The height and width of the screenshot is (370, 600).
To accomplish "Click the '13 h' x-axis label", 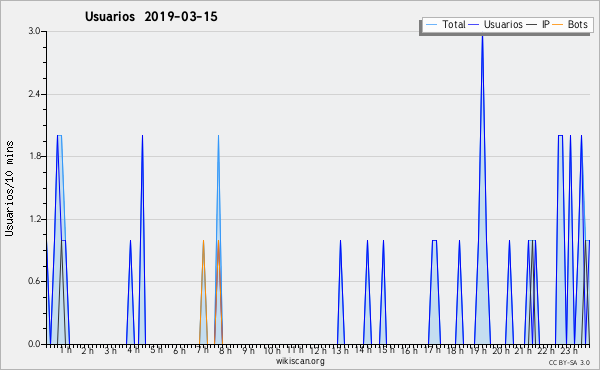I will (x=340, y=350).
